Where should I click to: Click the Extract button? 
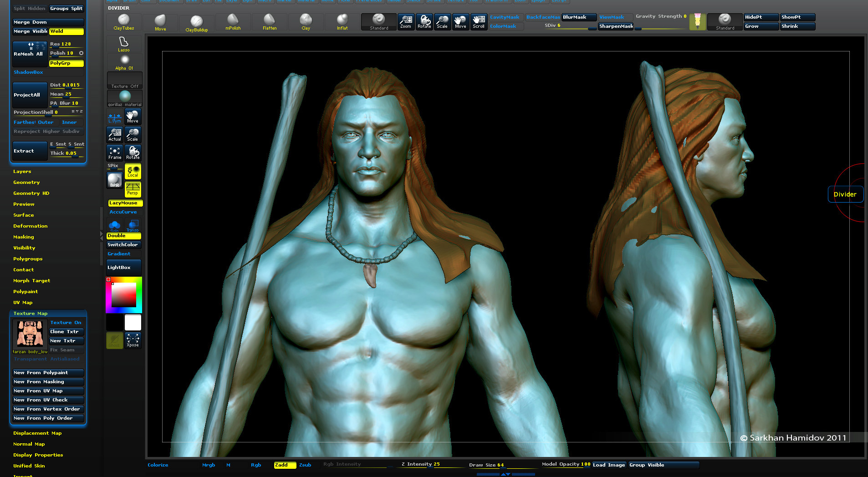(x=30, y=151)
